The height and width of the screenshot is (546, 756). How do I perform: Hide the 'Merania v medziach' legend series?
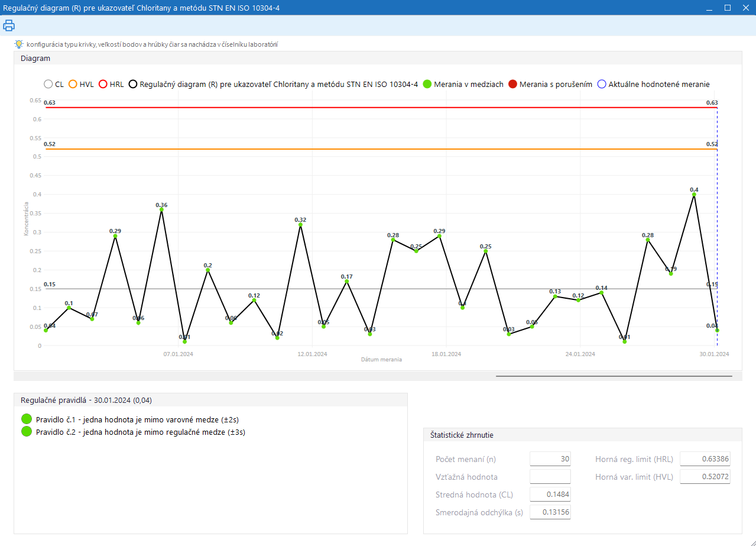(427, 85)
